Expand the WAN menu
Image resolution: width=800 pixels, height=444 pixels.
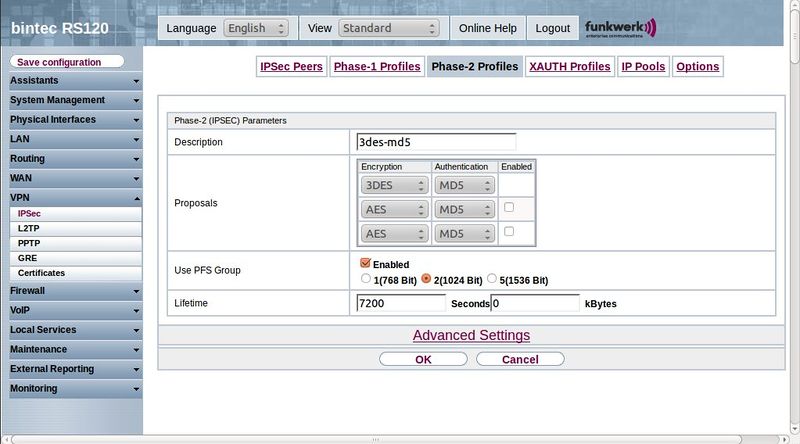(x=75, y=178)
